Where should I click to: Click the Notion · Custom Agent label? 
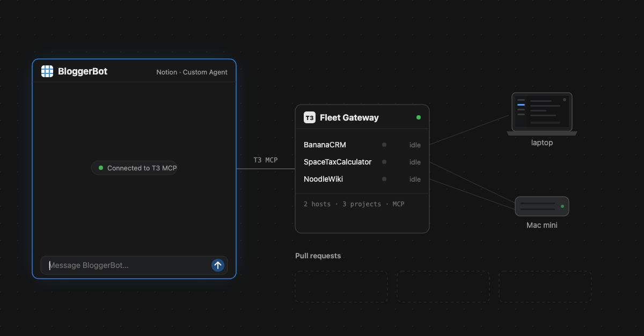(x=192, y=72)
